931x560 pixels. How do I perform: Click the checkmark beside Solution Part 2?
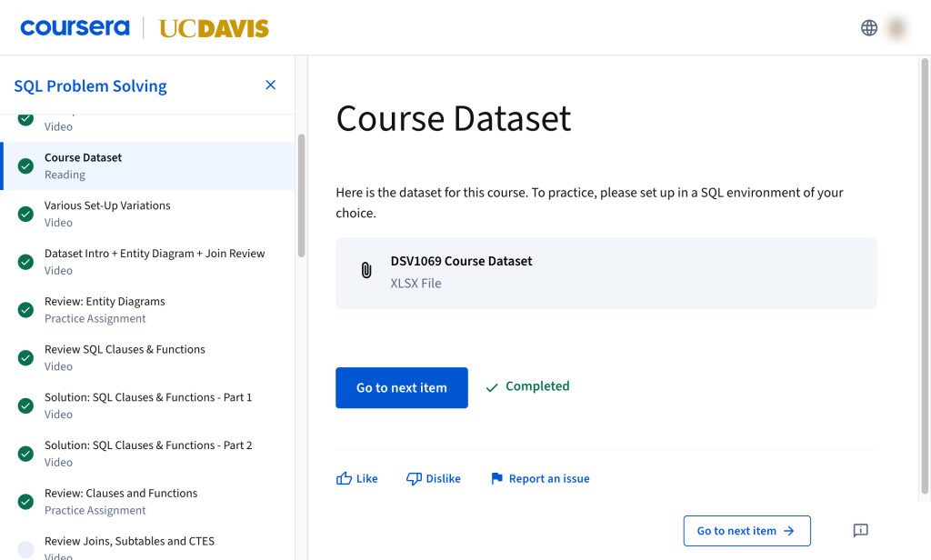pyautogui.click(x=25, y=454)
